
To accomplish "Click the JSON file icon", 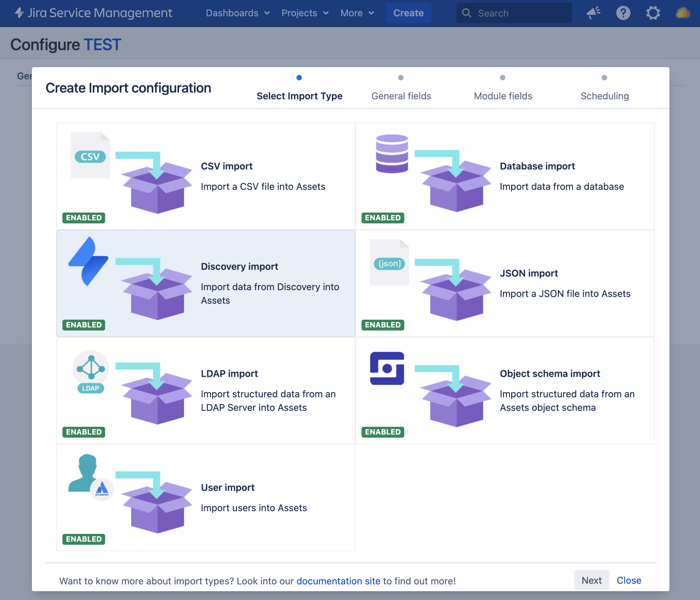I will 389,262.
